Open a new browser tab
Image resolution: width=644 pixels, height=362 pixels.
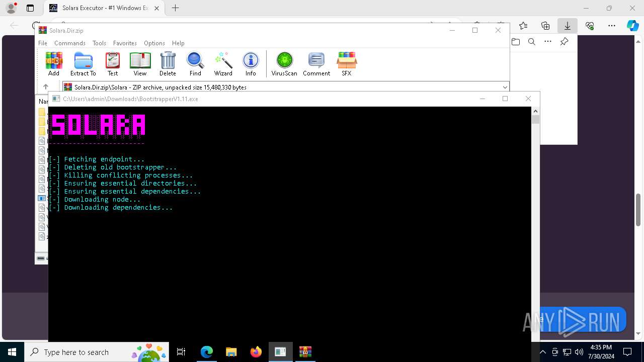tap(175, 8)
